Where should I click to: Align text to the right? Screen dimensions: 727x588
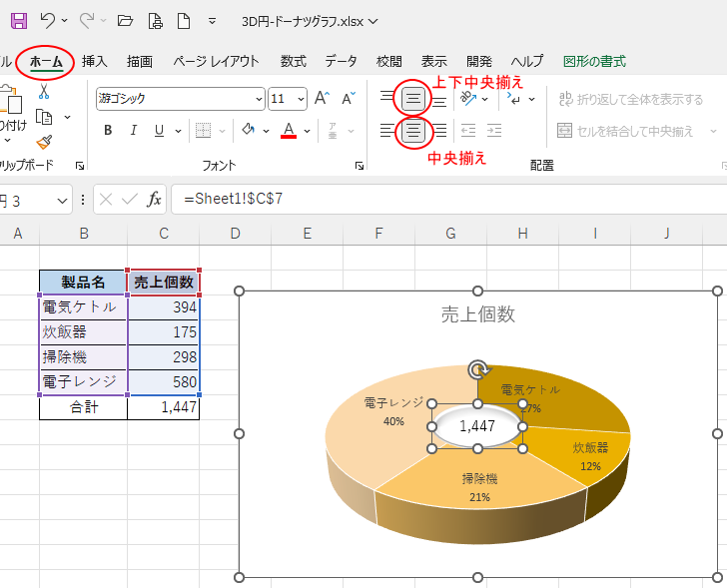[439, 131]
